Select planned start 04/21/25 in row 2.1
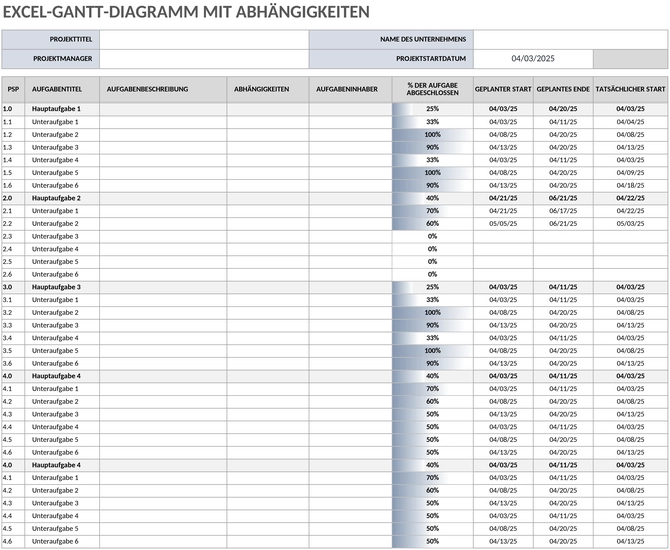 tap(503, 211)
